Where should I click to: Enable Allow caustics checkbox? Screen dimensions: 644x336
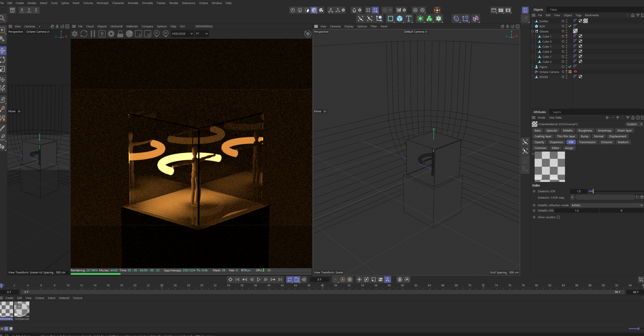pyautogui.click(x=558, y=217)
